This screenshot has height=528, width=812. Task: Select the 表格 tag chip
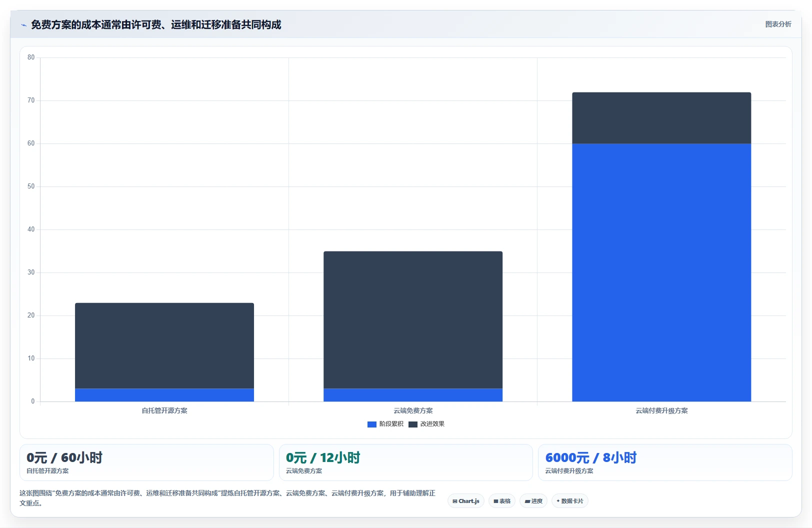(502, 501)
